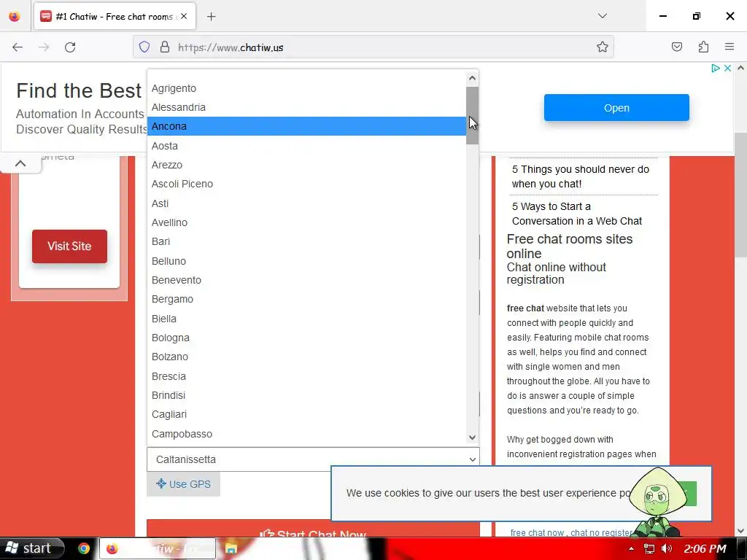Select Campobasso option
Image resolution: width=747 pixels, height=560 pixels.
(x=307, y=434)
